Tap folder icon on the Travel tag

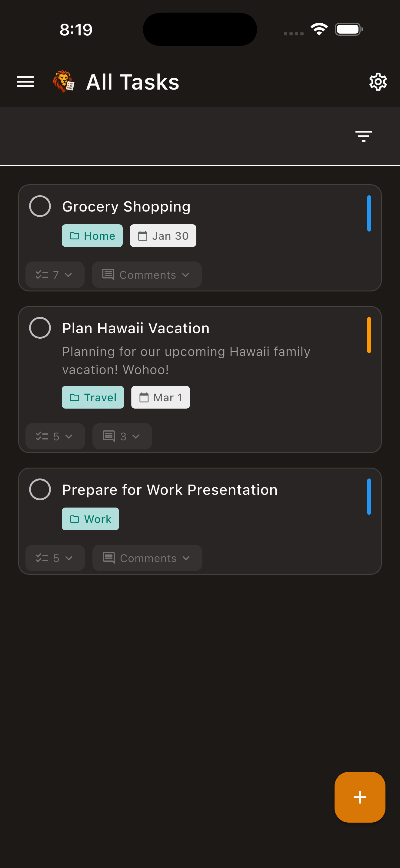click(75, 398)
